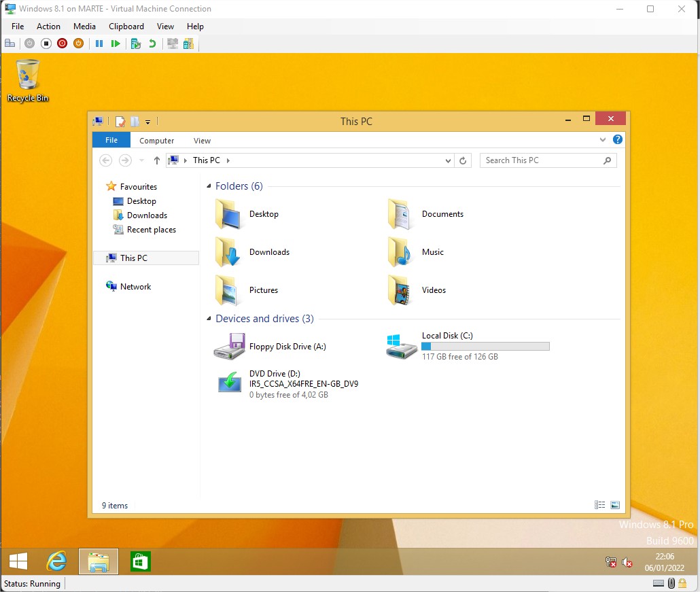Open the Clipboard menu
700x592 pixels.
tap(126, 27)
